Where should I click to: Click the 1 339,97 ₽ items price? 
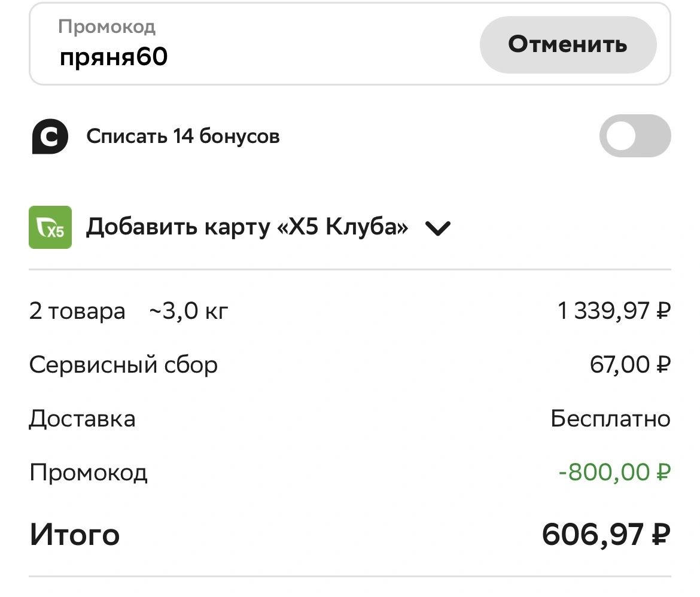point(614,311)
